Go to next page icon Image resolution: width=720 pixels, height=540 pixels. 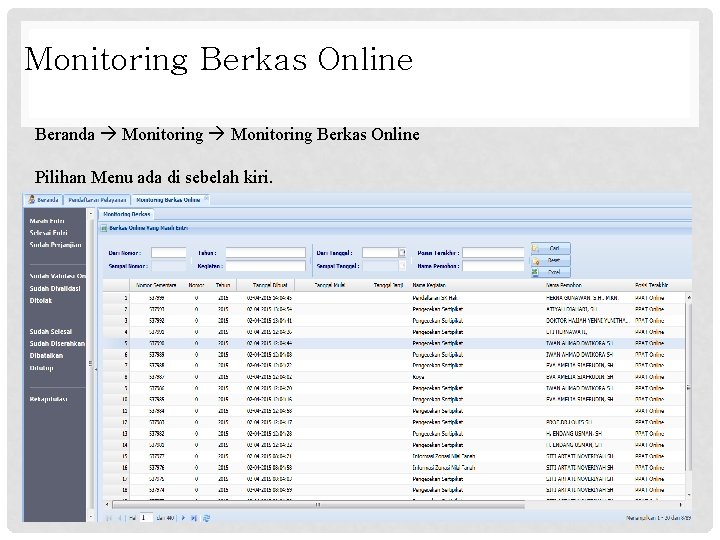(x=183, y=518)
